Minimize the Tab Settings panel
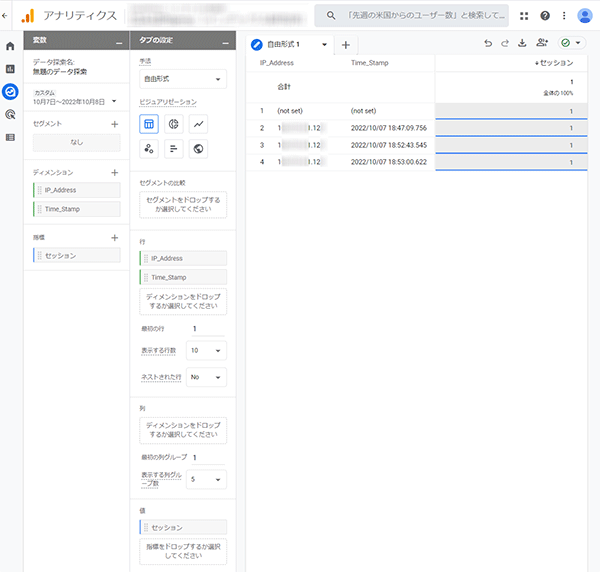Viewport: 600px width, 572px height. click(x=226, y=43)
